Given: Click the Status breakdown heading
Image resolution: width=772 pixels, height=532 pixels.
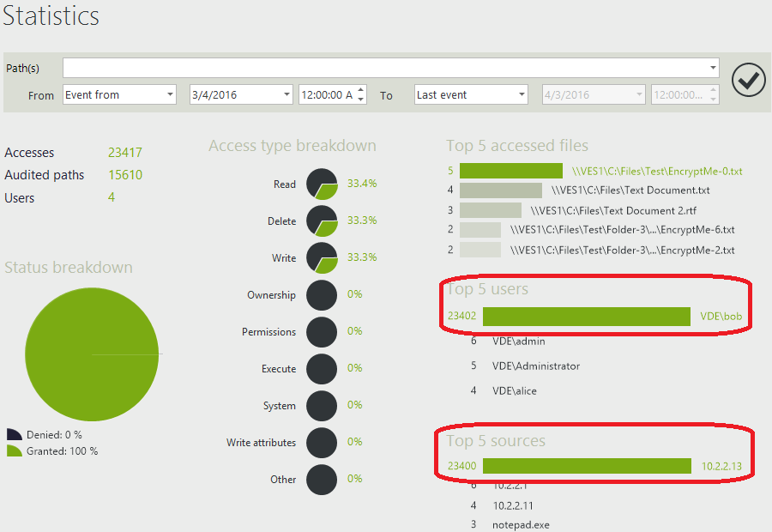Looking at the screenshot, I should click(x=69, y=268).
